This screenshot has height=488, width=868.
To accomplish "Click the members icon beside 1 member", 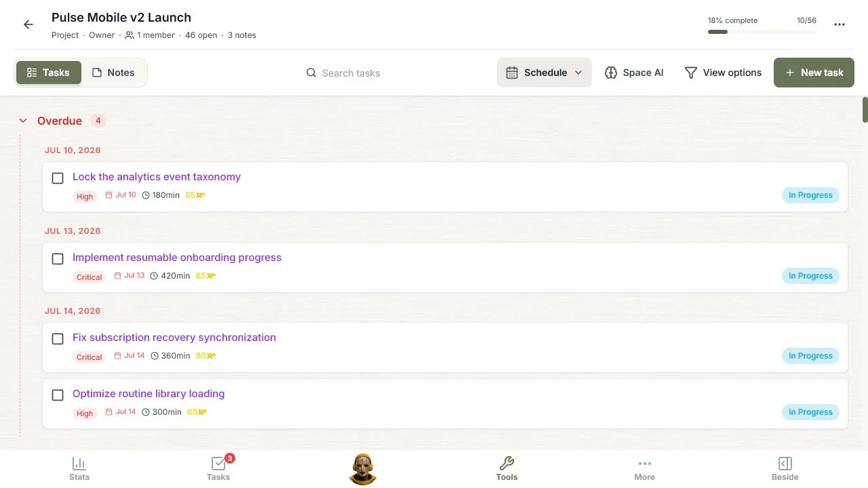I will (x=130, y=35).
